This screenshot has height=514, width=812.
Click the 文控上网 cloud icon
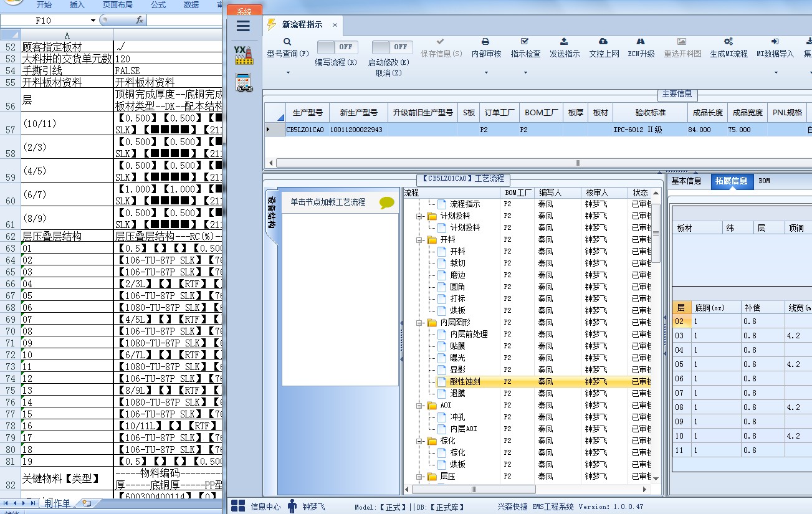coord(603,41)
